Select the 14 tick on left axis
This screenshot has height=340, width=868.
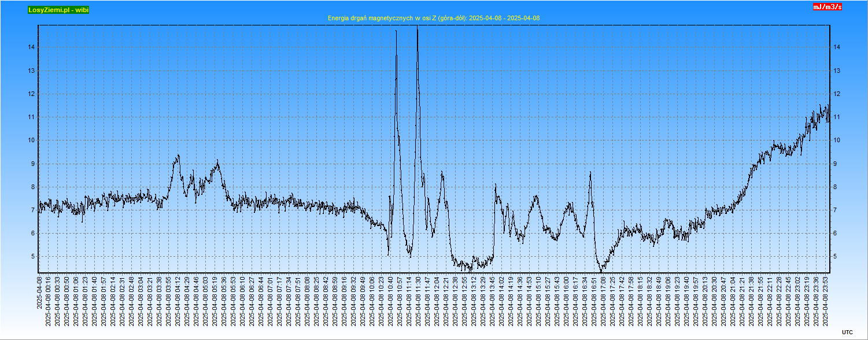tap(32, 47)
